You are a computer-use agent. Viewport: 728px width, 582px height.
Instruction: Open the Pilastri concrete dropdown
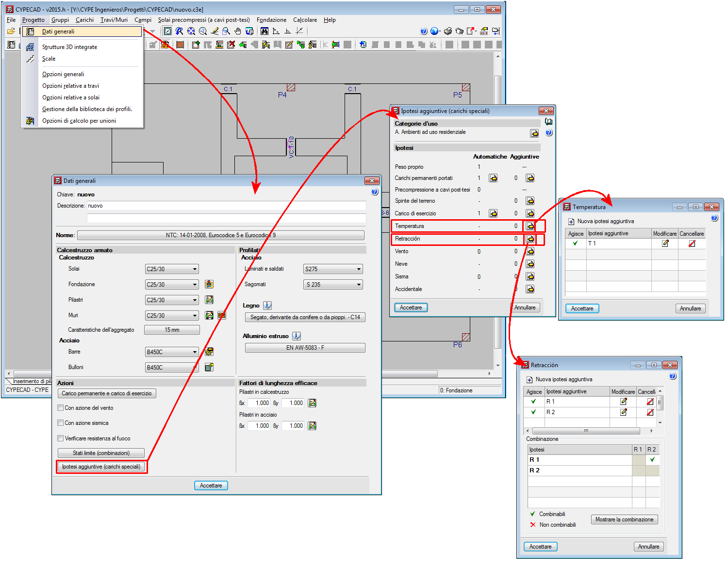click(172, 300)
